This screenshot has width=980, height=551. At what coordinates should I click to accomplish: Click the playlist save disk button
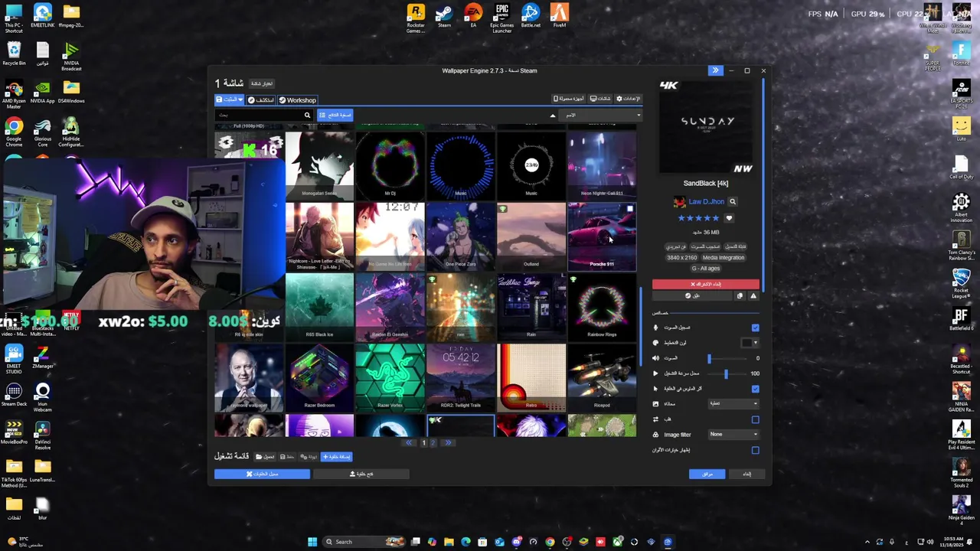point(287,457)
